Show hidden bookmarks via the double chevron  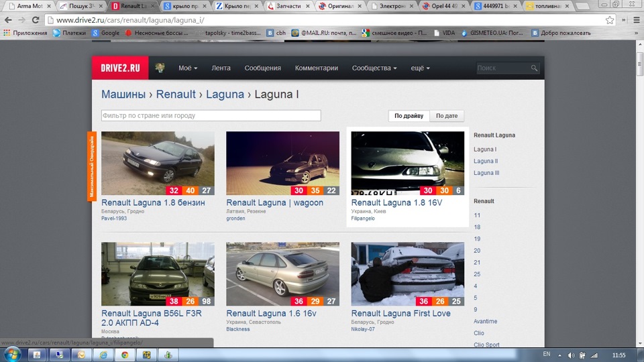[x=636, y=33]
